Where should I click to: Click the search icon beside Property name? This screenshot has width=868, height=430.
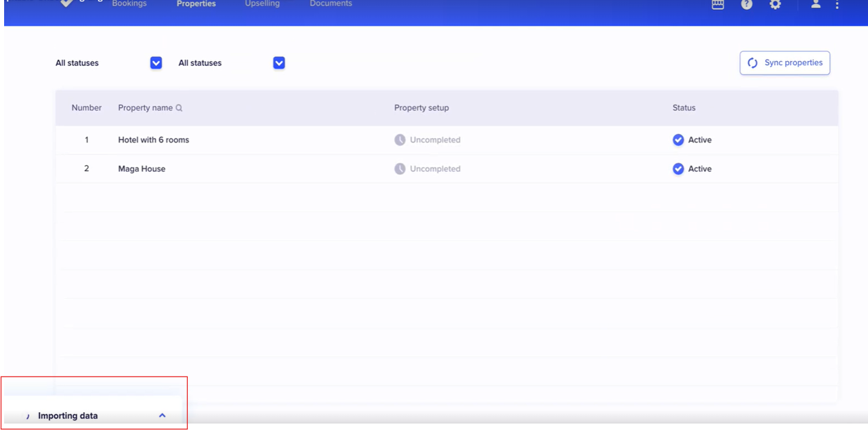179,108
